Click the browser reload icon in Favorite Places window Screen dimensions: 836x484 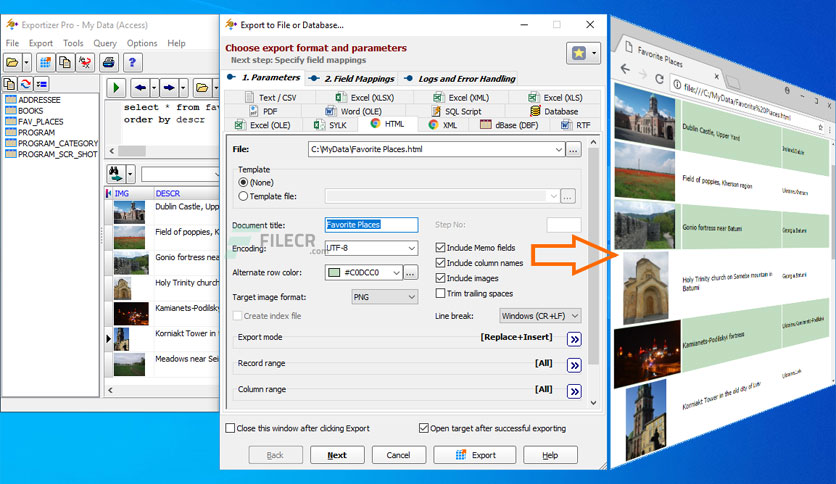pos(659,79)
